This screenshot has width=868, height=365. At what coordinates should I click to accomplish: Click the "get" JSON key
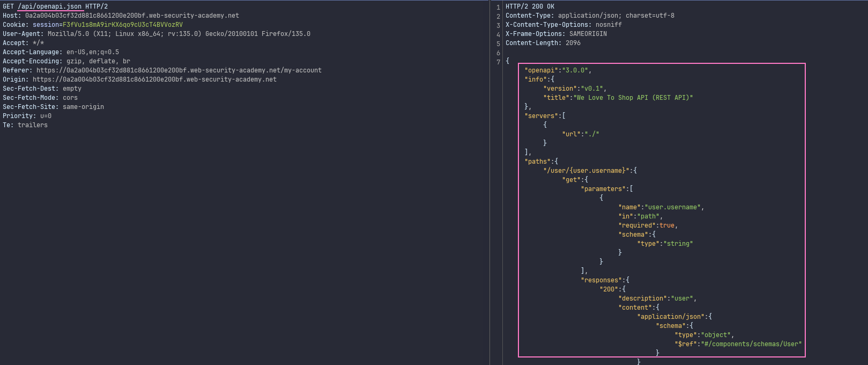(x=571, y=180)
